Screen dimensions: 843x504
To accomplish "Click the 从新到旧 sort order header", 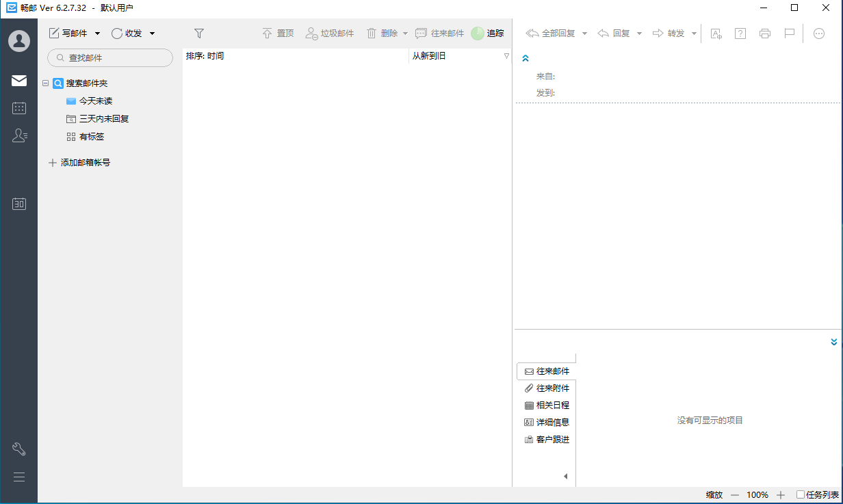I will [x=429, y=56].
